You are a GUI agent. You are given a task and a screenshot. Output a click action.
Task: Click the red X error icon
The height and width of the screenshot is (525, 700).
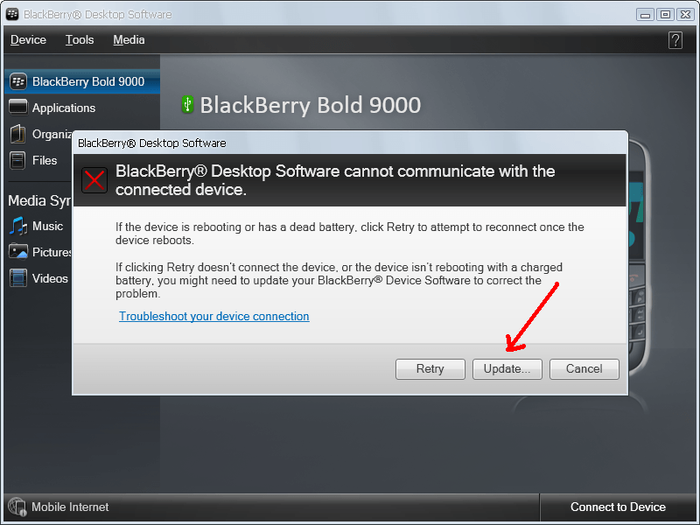point(94,180)
